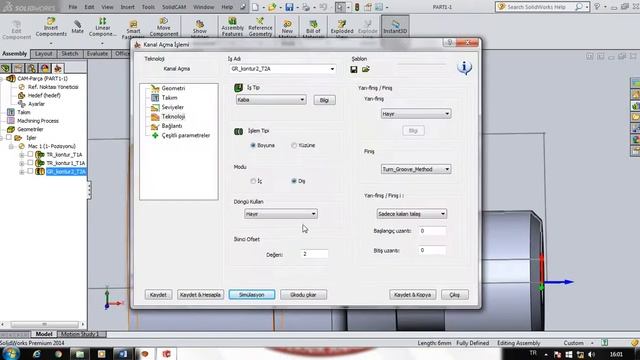The height and width of the screenshot is (360, 640).
Task: Select the Boyuna radio button
Action: pos(253,145)
